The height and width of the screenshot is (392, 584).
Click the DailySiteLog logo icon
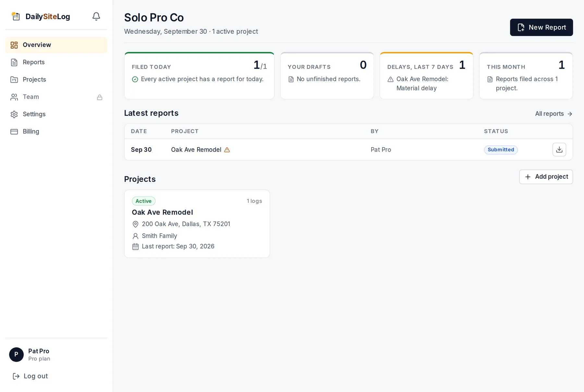click(16, 16)
